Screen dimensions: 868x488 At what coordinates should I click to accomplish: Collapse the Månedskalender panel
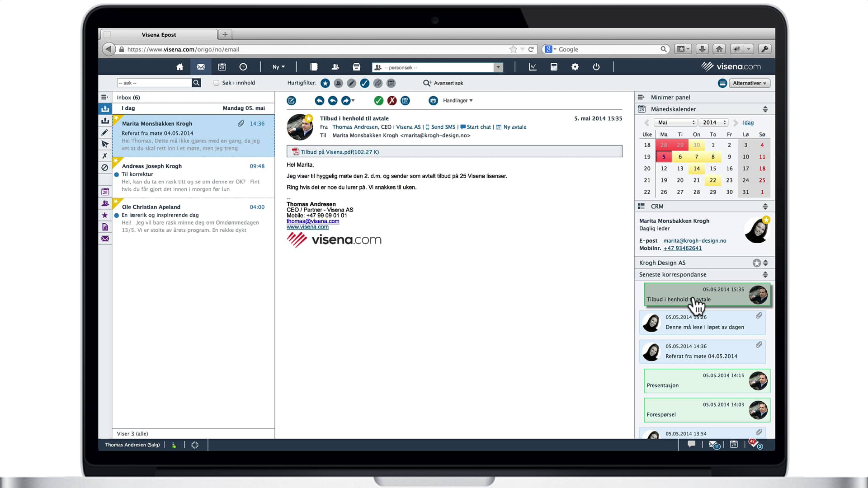tap(765, 109)
